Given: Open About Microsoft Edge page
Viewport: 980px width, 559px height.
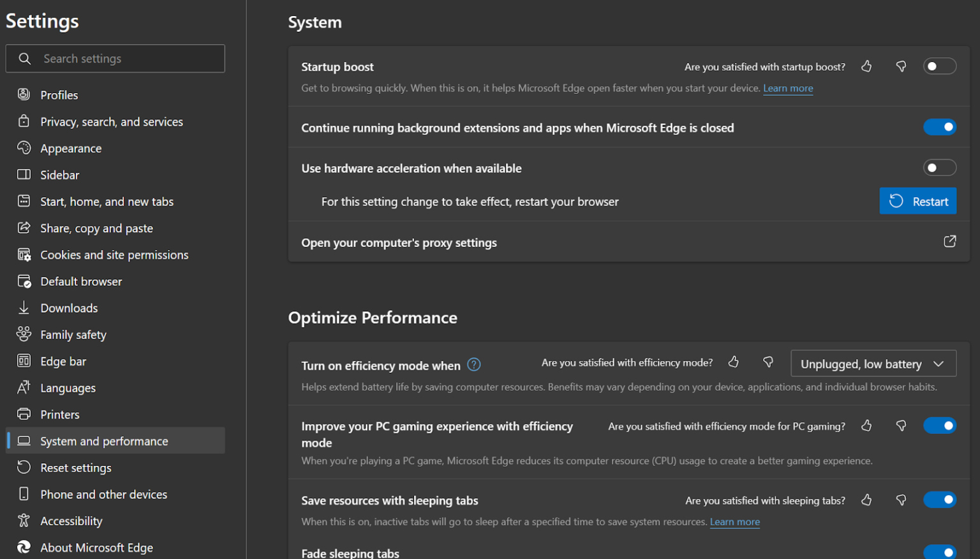Looking at the screenshot, I should tap(96, 547).
